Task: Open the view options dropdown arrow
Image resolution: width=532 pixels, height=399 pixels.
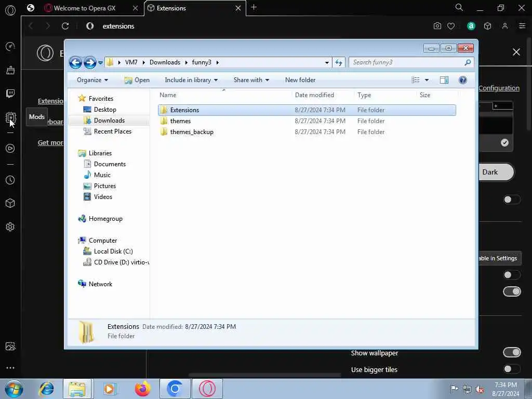Action: click(427, 80)
